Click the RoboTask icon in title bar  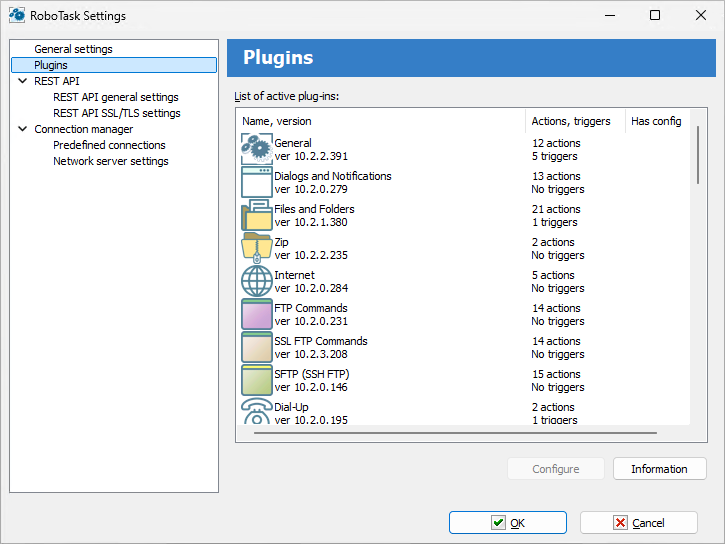pyautogui.click(x=17, y=15)
